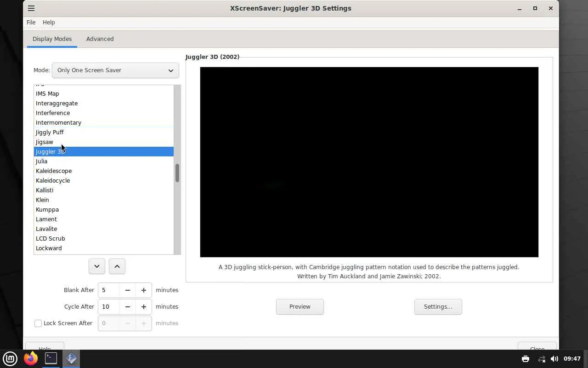
Task: Open the Settings... button
Action: click(x=438, y=307)
